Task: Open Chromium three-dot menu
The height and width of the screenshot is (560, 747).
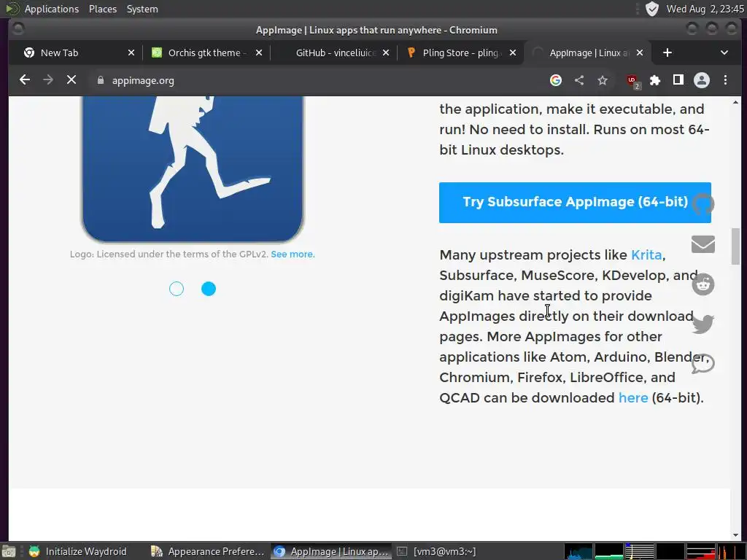Action: click(725, 80)
